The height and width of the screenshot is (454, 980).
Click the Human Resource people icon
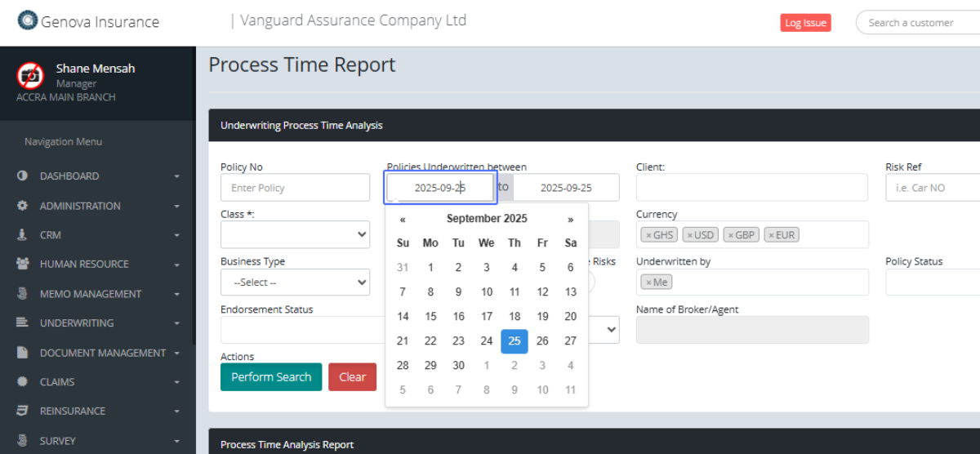[x=22, y=265]
